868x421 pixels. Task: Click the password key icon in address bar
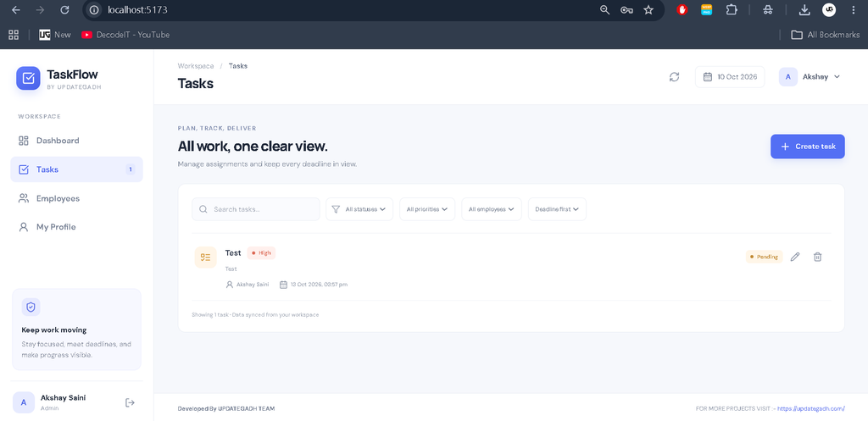[626, 10]
